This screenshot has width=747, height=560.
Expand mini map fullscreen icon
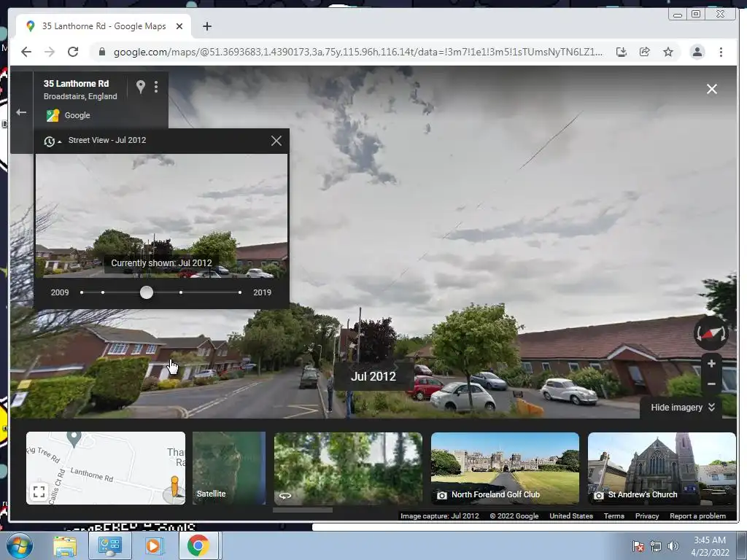coord(39,491)
